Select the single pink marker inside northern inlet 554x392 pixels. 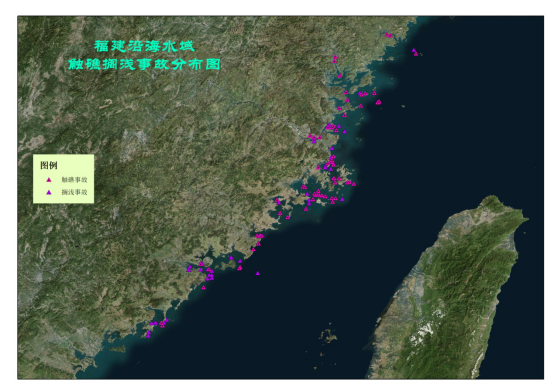[340, 76]
